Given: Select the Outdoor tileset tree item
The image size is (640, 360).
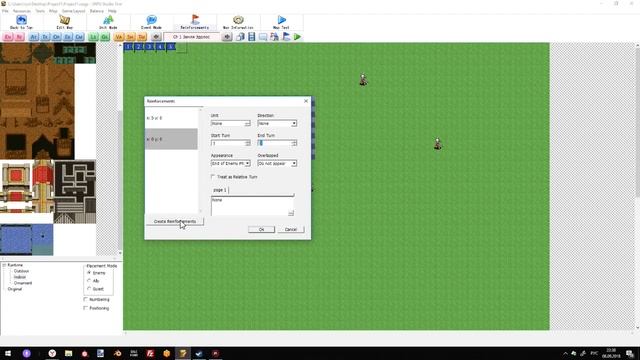Looking at the screenshot, I should 21,271.
